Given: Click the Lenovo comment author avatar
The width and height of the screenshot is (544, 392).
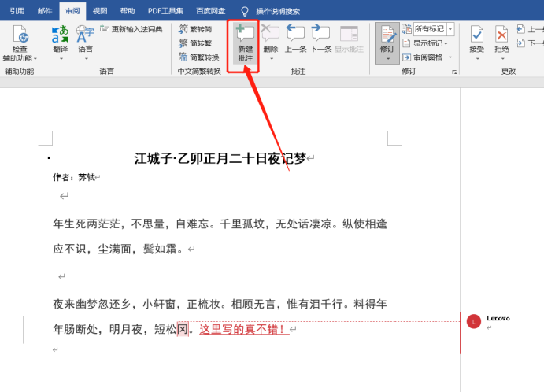Looking at the screenshot, I should [474, 322].
